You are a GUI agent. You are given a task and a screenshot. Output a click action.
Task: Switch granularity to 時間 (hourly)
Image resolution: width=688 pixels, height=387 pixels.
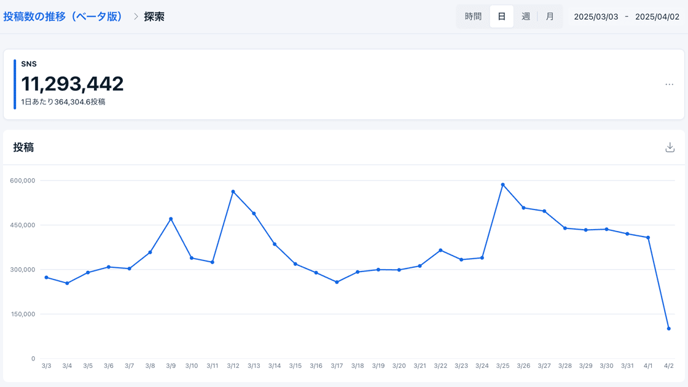473,17
